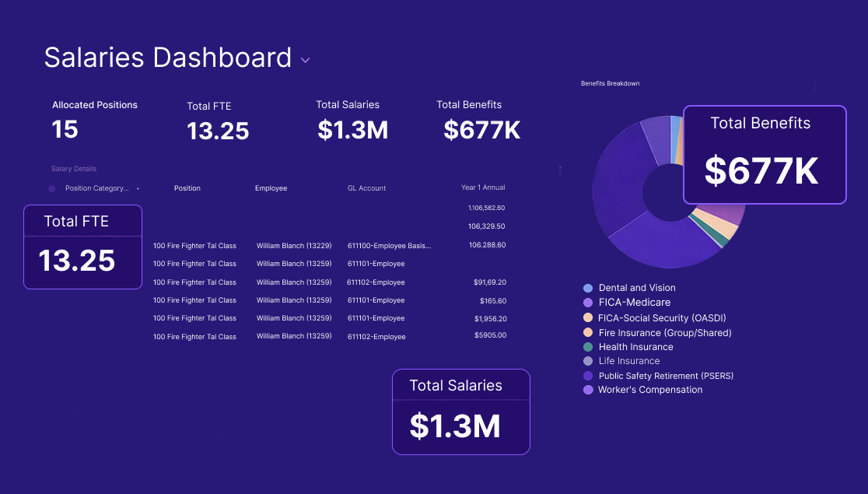Click Public Safety Retirement (PSERS) legend dot

coord(588,376)
